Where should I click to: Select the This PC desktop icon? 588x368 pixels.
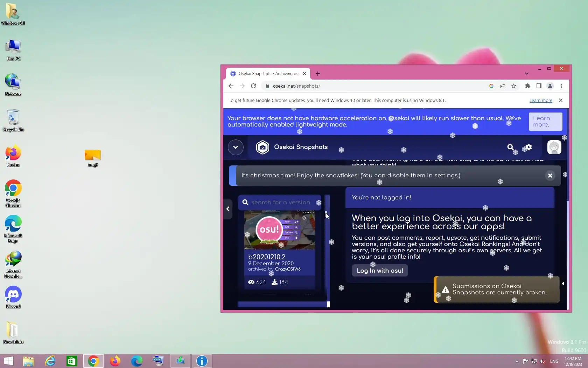[x=13, y=50]
